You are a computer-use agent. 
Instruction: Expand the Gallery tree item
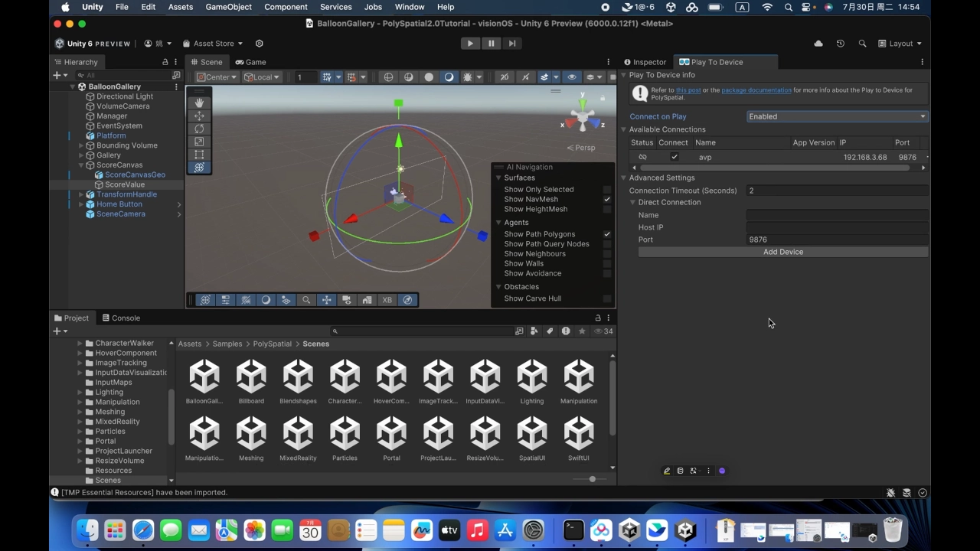coord(81,155)
